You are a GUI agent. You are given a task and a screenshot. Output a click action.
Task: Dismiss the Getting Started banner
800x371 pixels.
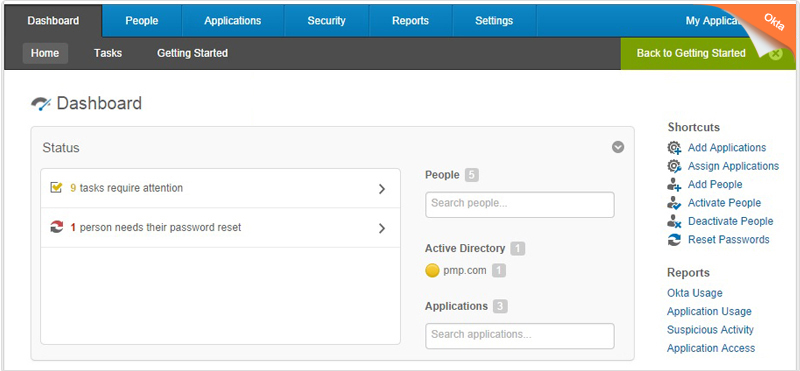click(x=776, y=54)
